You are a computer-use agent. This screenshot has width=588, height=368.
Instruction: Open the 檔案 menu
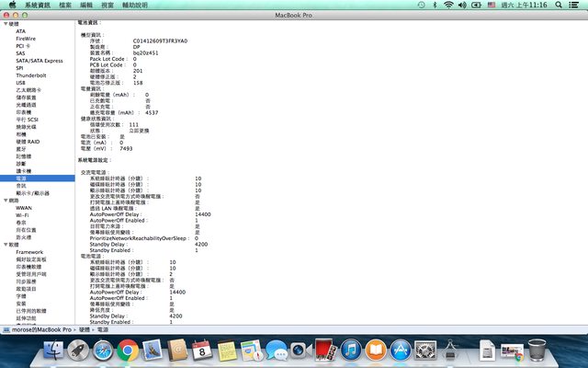tap(64, 6)
